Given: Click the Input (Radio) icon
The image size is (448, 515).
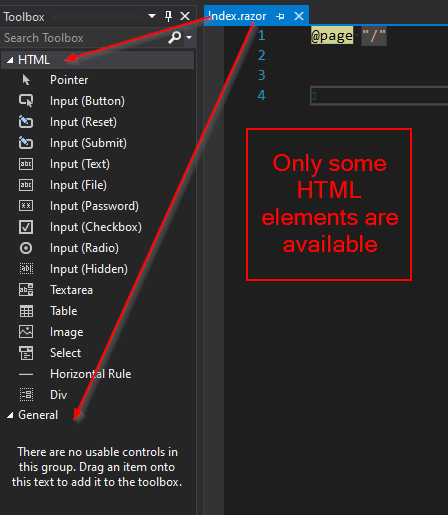Looking at the screenshot, I should [26, 248].
